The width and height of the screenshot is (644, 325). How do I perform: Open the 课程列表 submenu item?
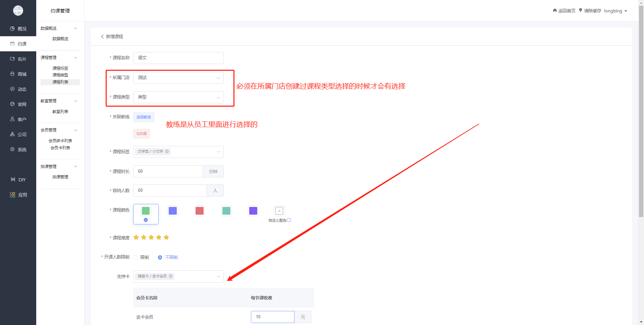tap(60, 82)
